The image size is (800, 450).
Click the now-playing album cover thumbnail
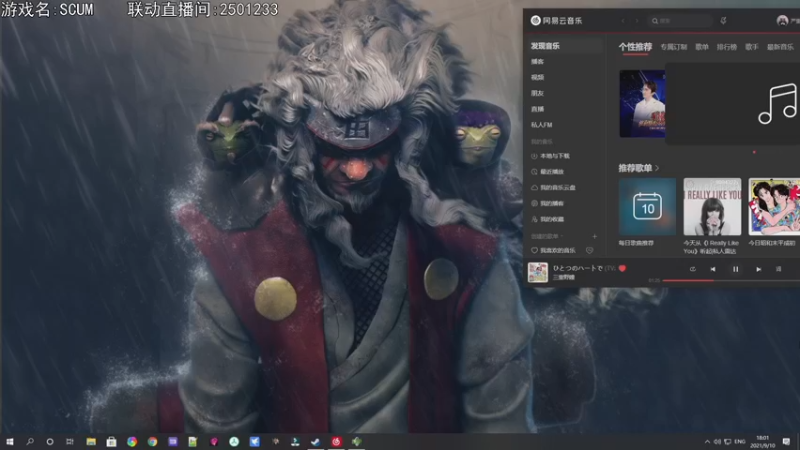pos(538,272)
